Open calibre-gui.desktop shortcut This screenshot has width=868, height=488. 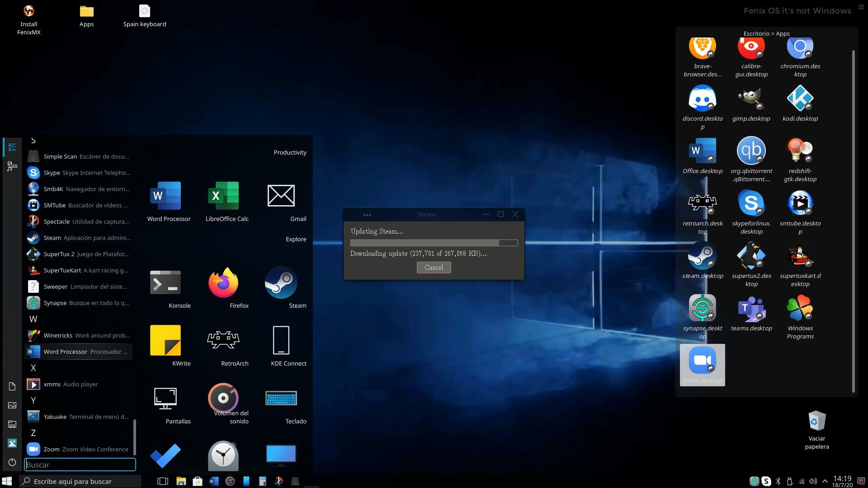[x=751, y=57]
